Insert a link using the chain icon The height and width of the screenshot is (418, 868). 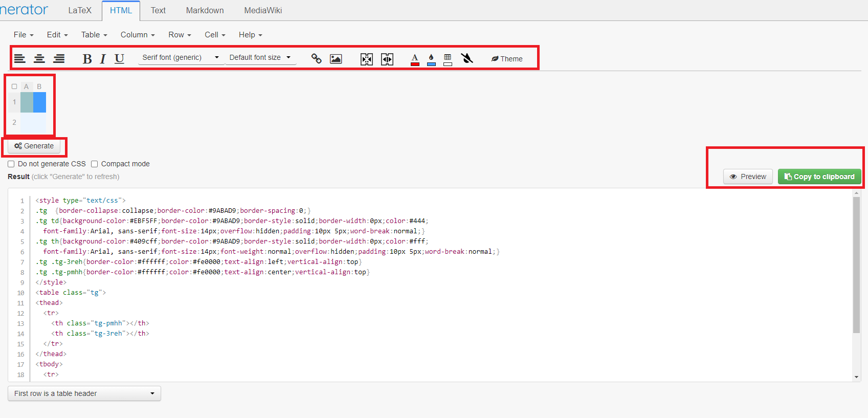click(316, 59)
